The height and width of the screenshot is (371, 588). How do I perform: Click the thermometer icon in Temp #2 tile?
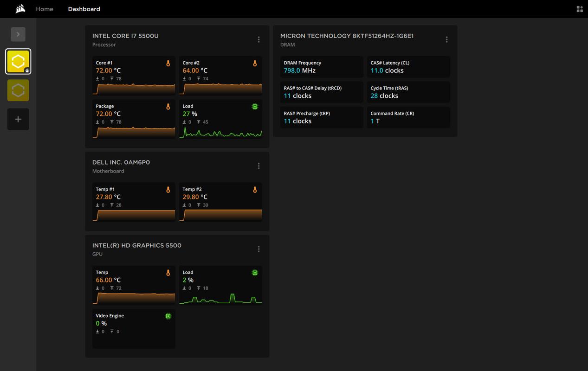(x=255, y=190)
